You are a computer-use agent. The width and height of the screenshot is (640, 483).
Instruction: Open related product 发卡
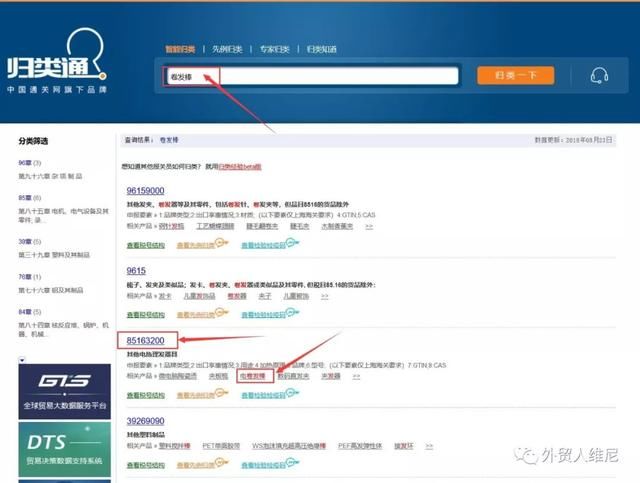point(165,296)
